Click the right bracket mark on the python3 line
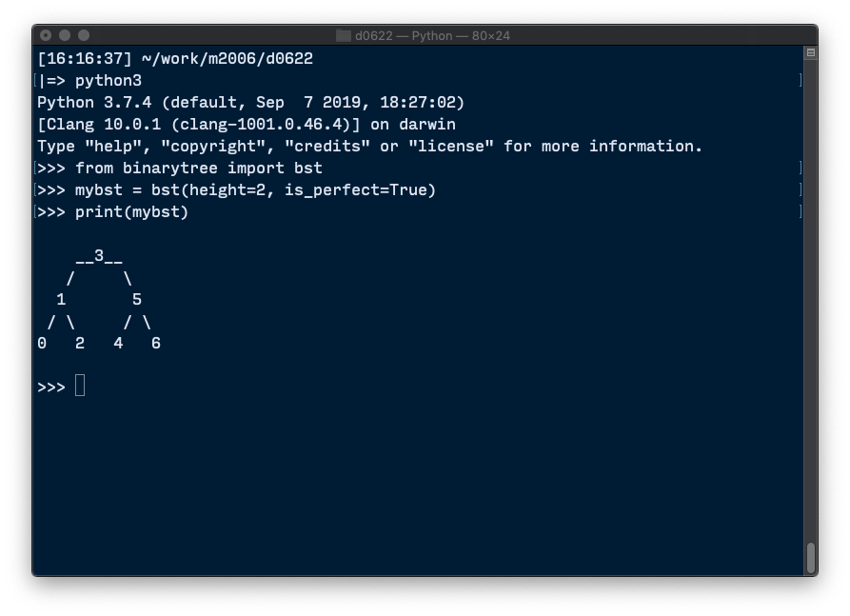850x616 pixels. click(801, 81)
